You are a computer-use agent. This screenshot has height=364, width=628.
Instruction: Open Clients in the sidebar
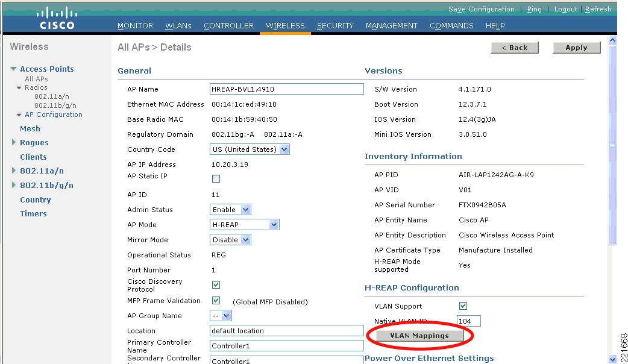coord(33,157)
